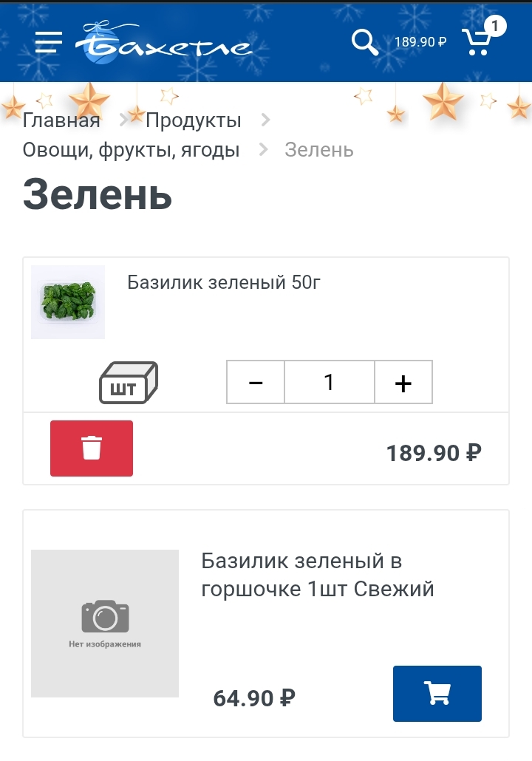
Task: Add potted basil to cart
Action: pyautogui.click(x=437, y=693)
